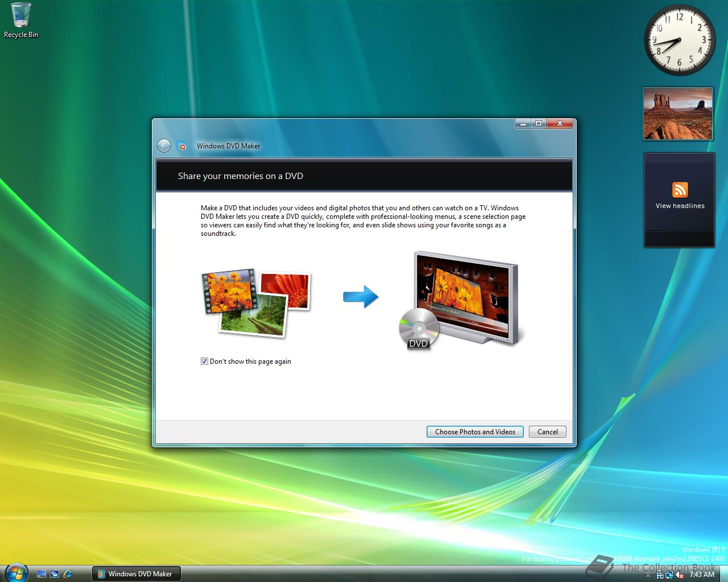Launch Internet Explorer from Quick Launch

68,574
